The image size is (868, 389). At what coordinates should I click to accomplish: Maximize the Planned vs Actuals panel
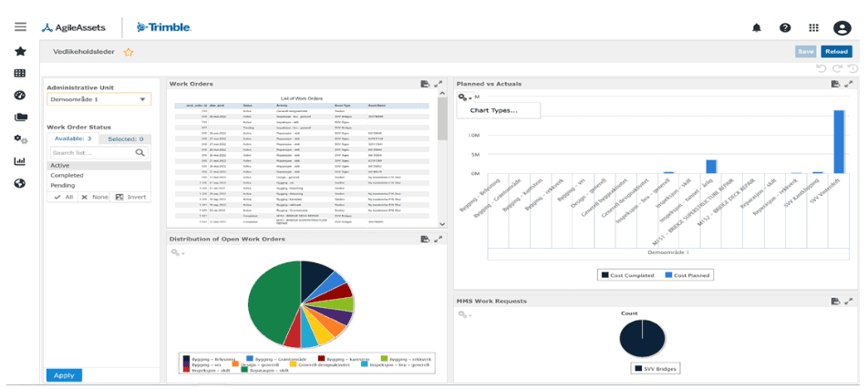[x=849, y=84]
